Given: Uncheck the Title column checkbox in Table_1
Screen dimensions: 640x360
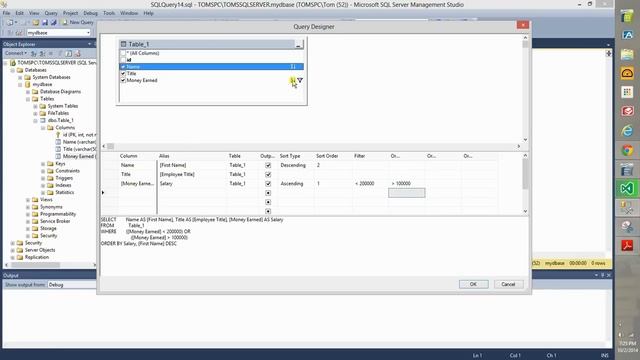Looking at the screenshot, I should pos(123,73).
